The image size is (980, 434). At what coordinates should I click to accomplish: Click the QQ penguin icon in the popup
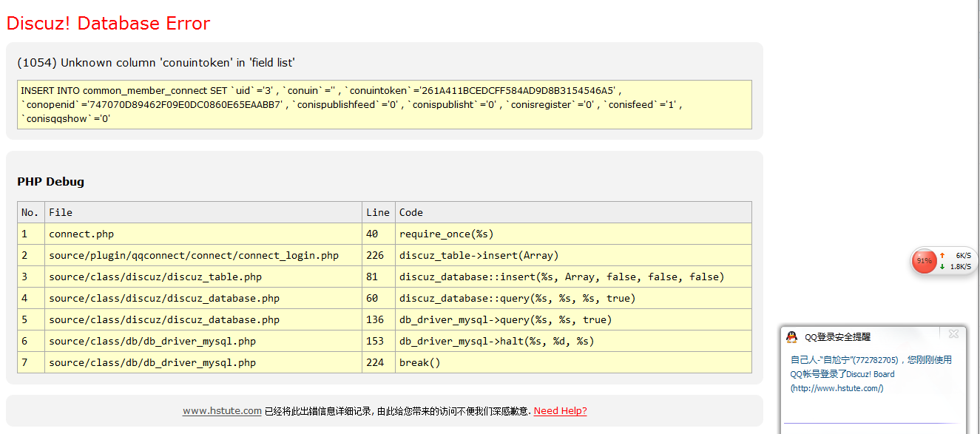click(x=791, y=337)
